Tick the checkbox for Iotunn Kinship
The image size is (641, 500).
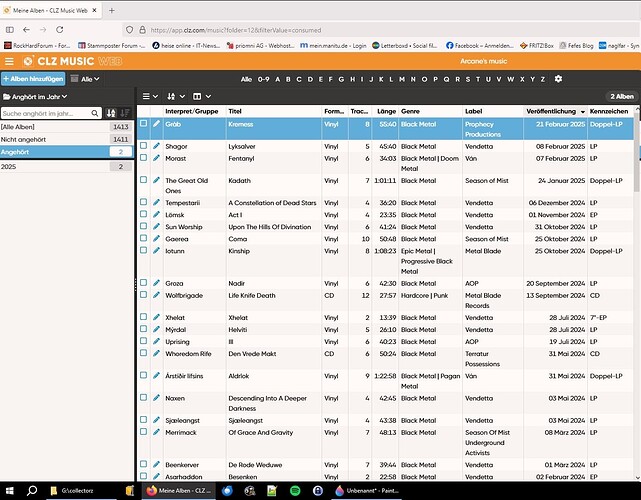pos(143,250)
